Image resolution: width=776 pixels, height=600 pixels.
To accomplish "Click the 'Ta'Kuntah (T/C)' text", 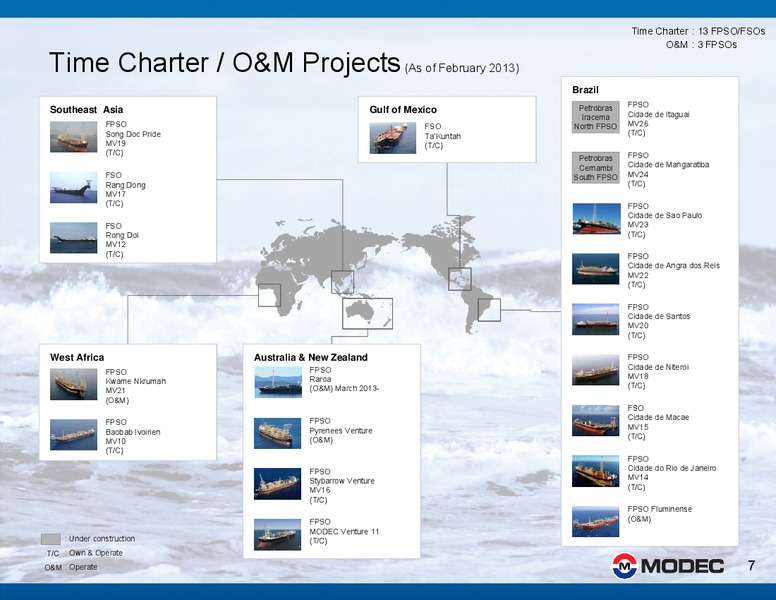I will [442, 141].
